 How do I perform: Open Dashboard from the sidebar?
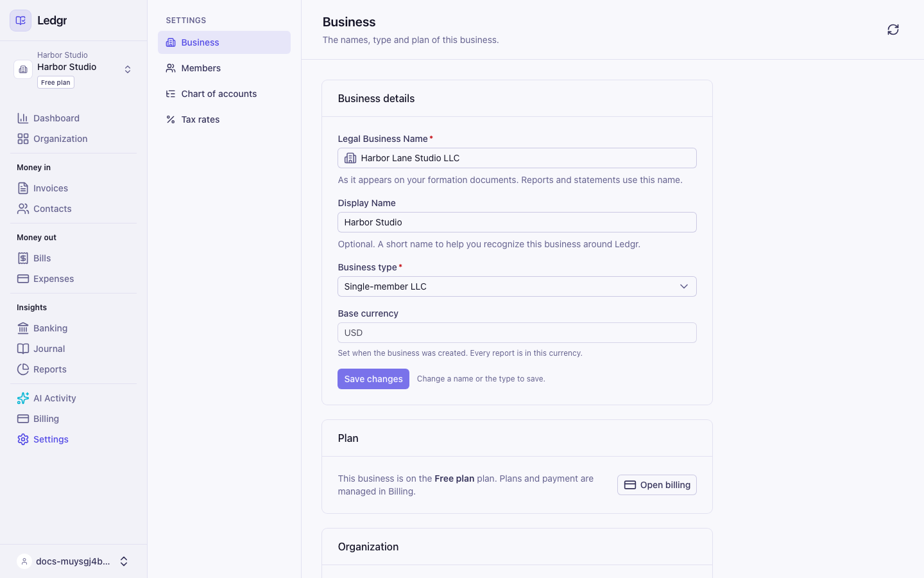coord(73,118)
